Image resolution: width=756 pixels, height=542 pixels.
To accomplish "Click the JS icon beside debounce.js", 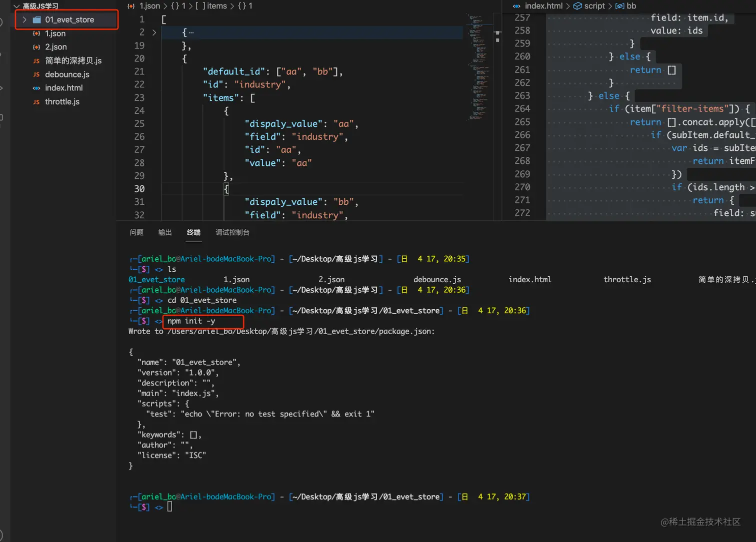I will [x=36, y=74].
